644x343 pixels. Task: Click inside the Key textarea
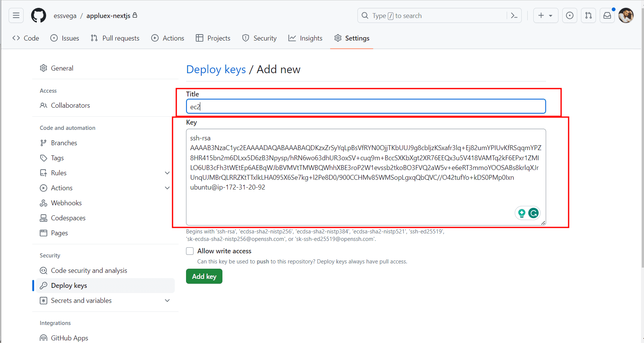(366, 177)
